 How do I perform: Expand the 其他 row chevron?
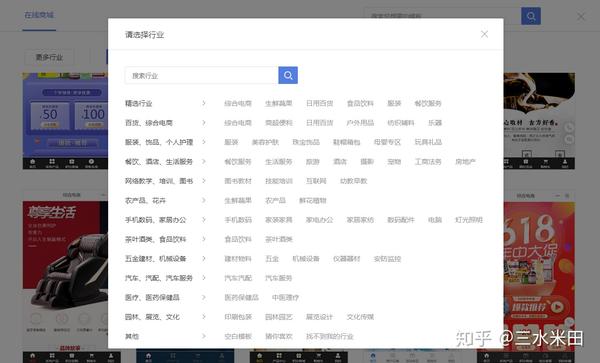click(x=204, y=336)
